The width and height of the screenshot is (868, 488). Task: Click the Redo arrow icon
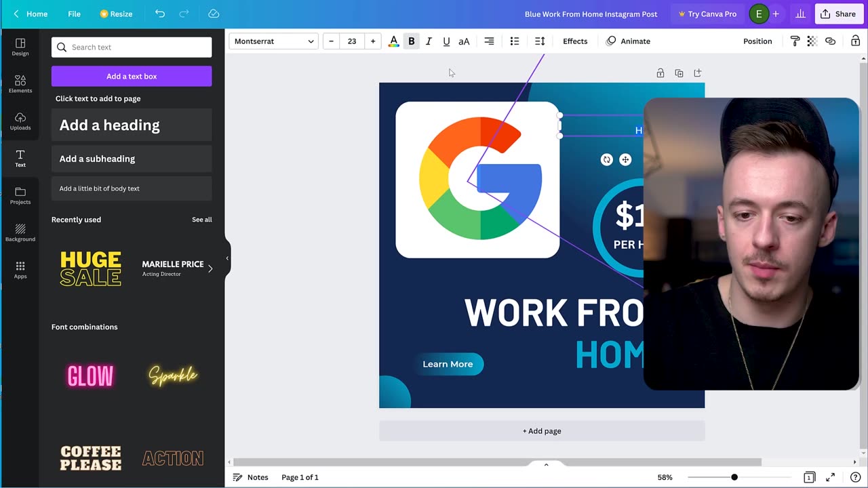tap(184, 14)
